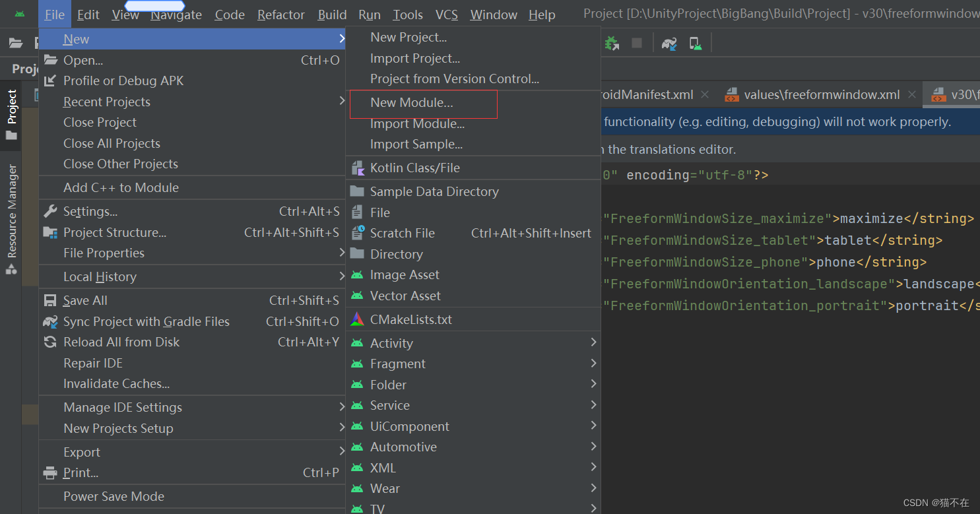
Task: Expand Recent Projects submenu
Action: pyautogui.click(x=193, y=102)
